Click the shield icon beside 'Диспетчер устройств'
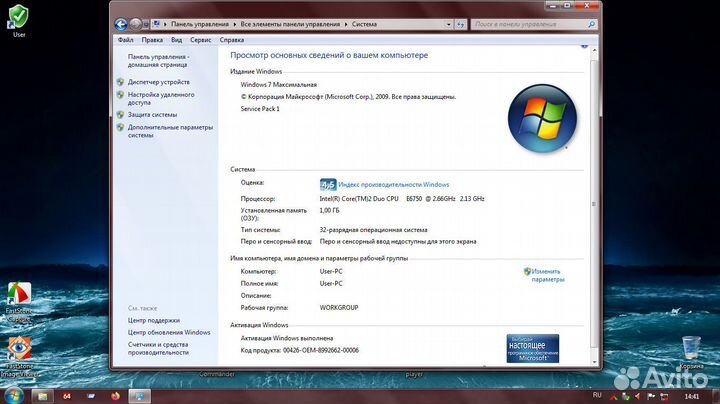Screen dimensions: 720x404 (120, 82)
